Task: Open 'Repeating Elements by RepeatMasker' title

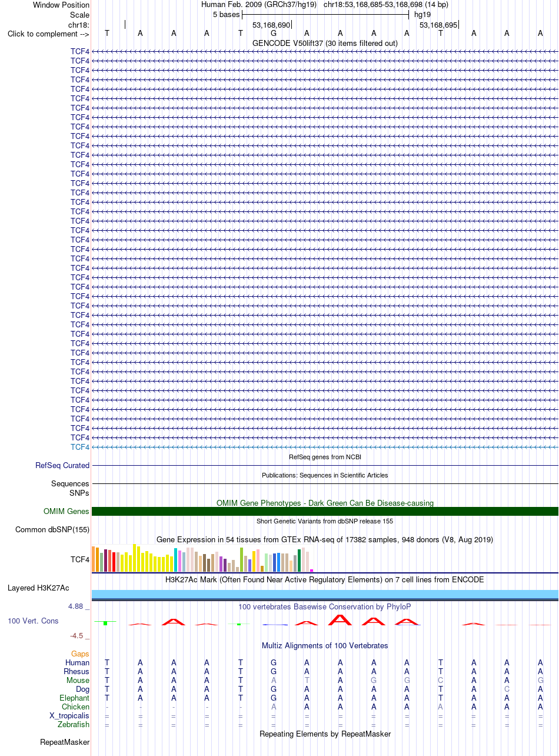Action: [325, 734]
